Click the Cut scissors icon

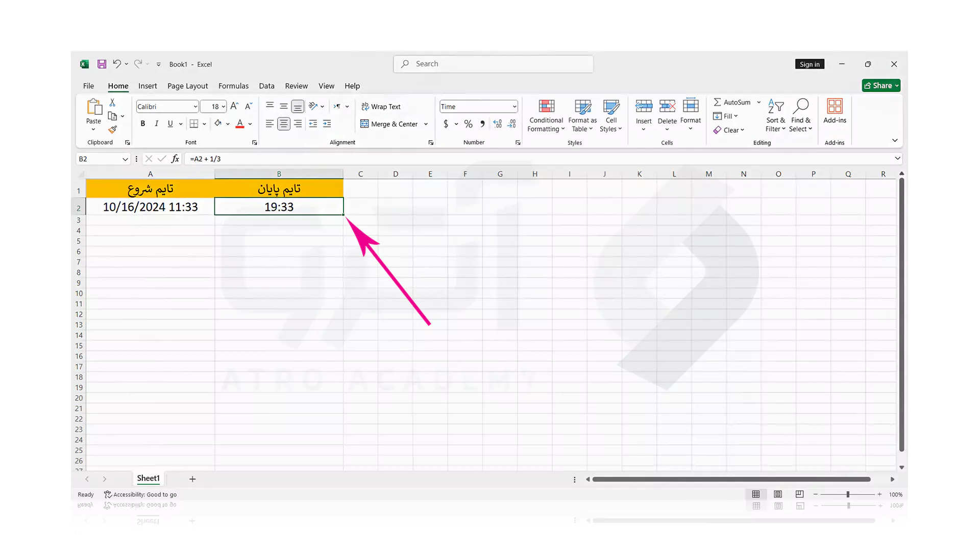coord(112,103)
